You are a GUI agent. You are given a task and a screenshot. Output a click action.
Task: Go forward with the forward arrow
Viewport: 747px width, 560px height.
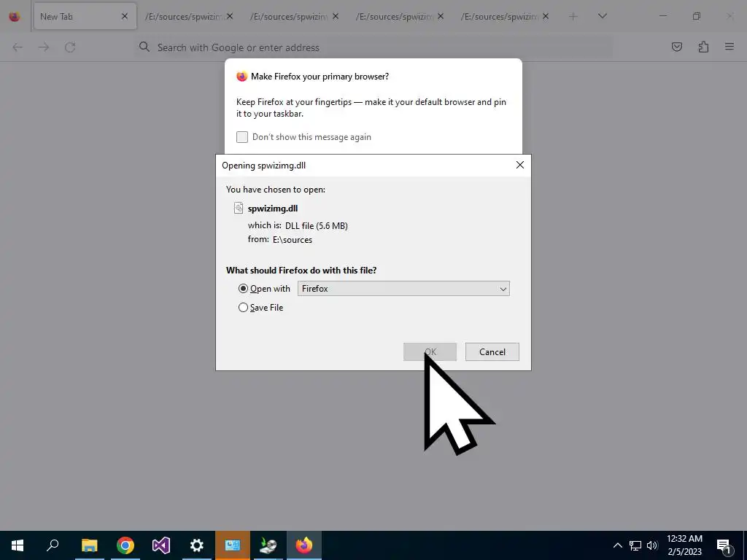point(44,47)
